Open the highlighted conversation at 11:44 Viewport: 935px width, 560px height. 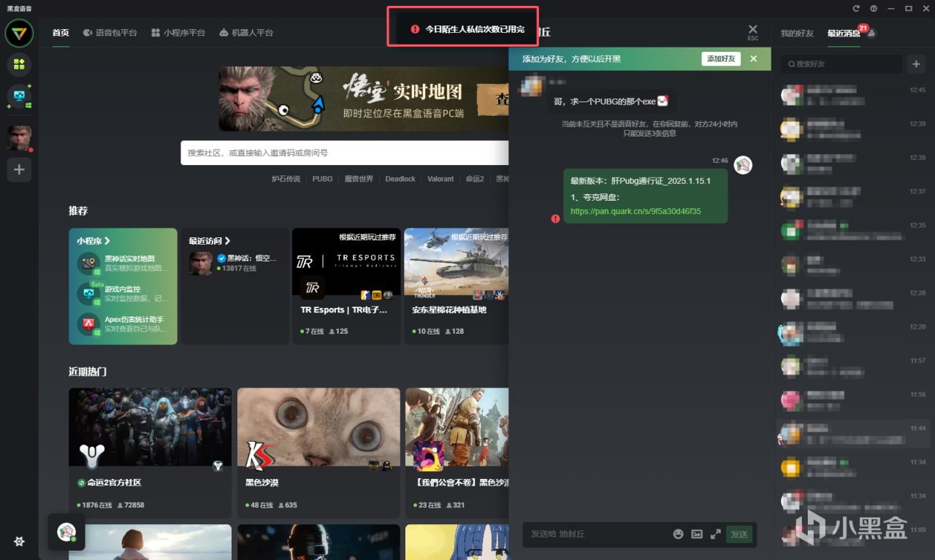(852, 434)
